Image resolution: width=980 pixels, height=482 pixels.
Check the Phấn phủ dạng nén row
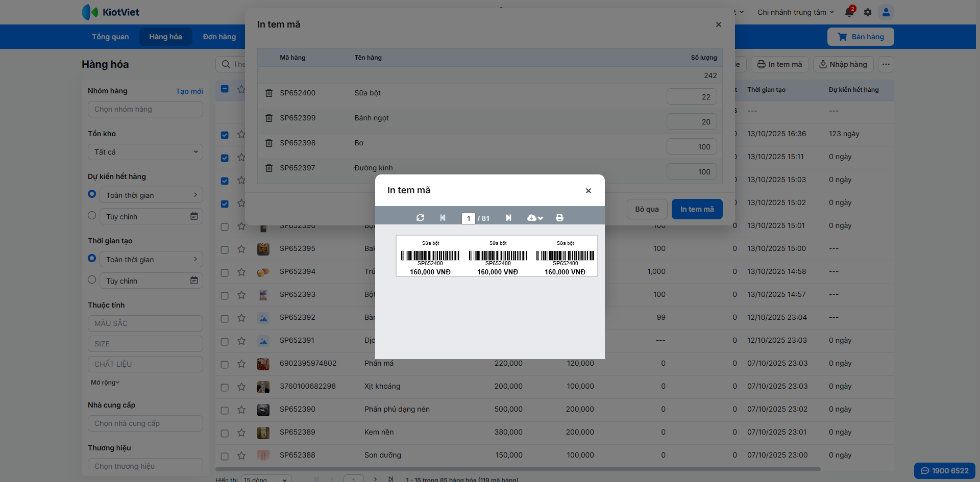tap(225, 411)
